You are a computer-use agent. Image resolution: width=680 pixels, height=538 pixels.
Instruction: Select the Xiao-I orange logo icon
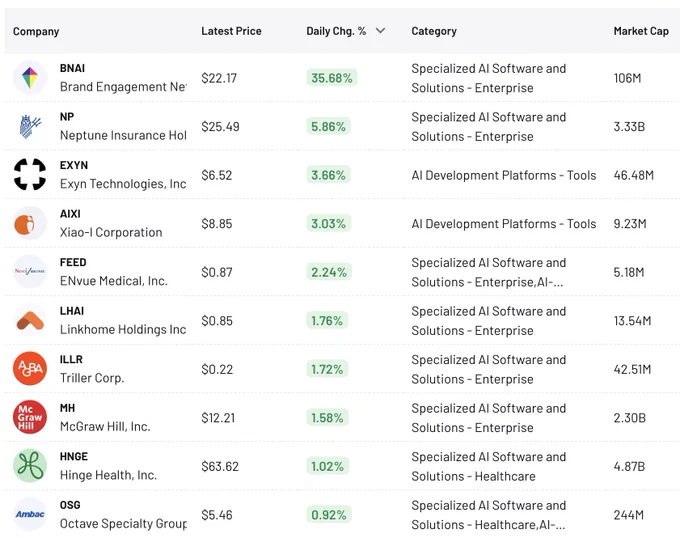(x=29, y=223)
